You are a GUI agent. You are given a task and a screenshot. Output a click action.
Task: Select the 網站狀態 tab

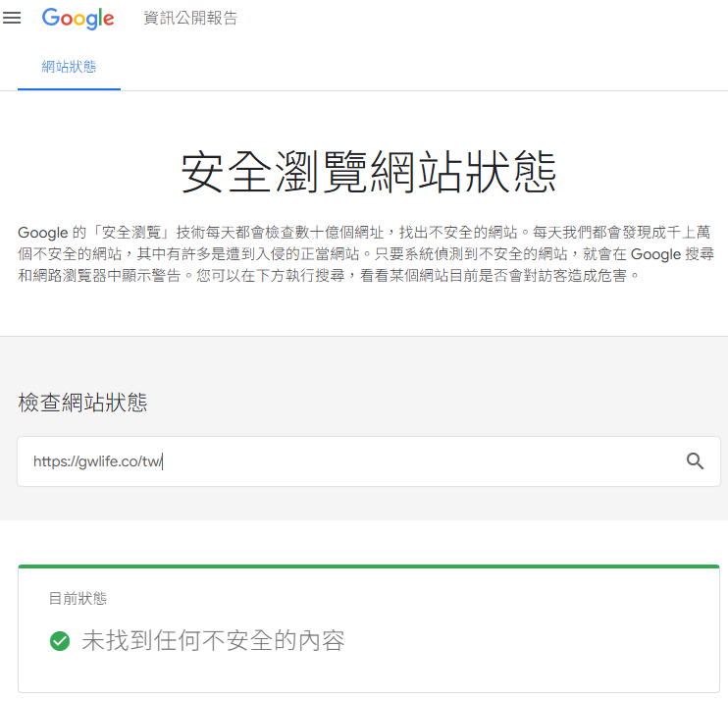tap(70, 67)
